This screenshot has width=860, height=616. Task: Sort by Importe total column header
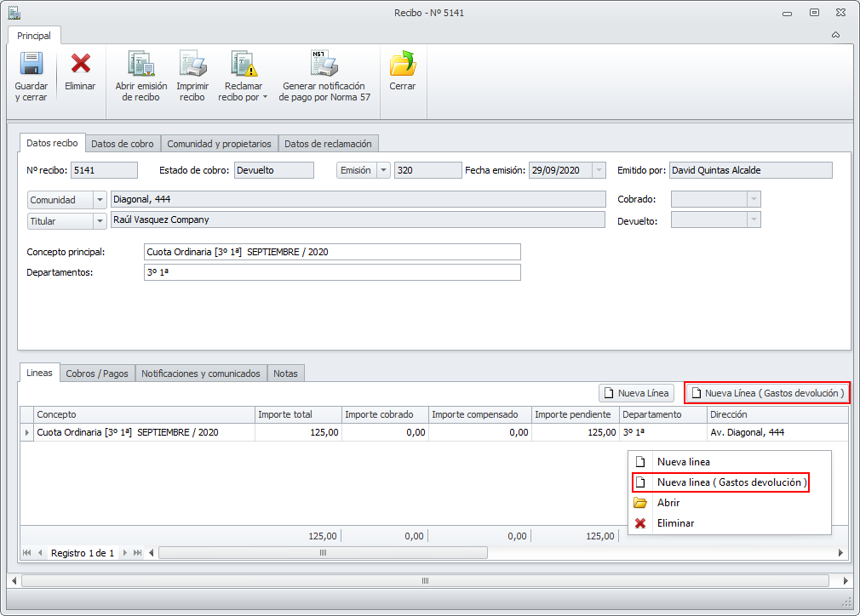click(x=298, y=415)
